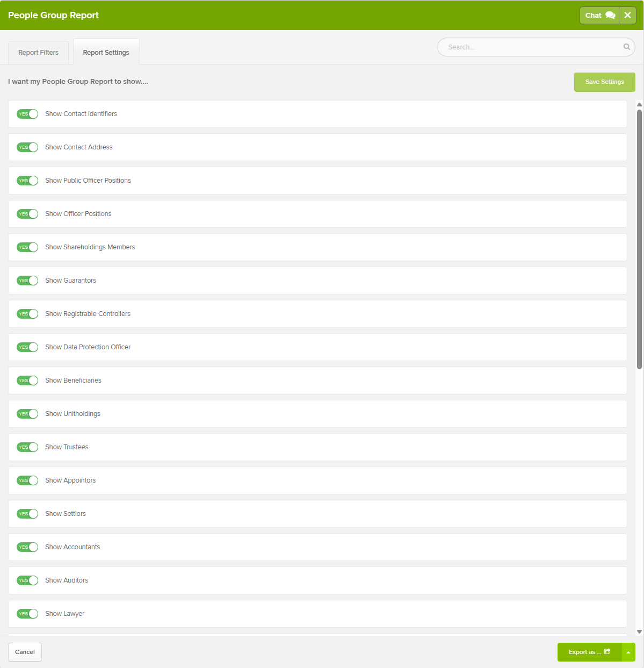Switch off Show Registrable Controllers
Screen dimensions: 644x668
click(x=27, y=314)
